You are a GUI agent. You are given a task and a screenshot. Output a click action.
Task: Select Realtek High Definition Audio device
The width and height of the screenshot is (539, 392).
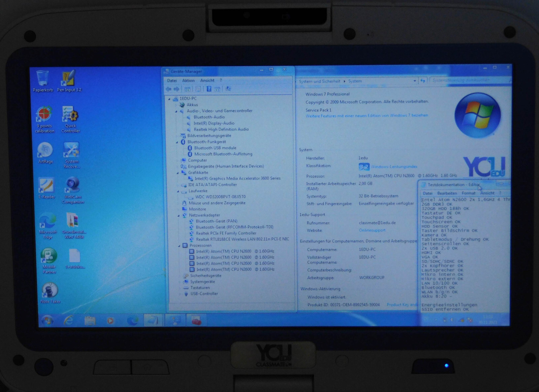[221, 129]
